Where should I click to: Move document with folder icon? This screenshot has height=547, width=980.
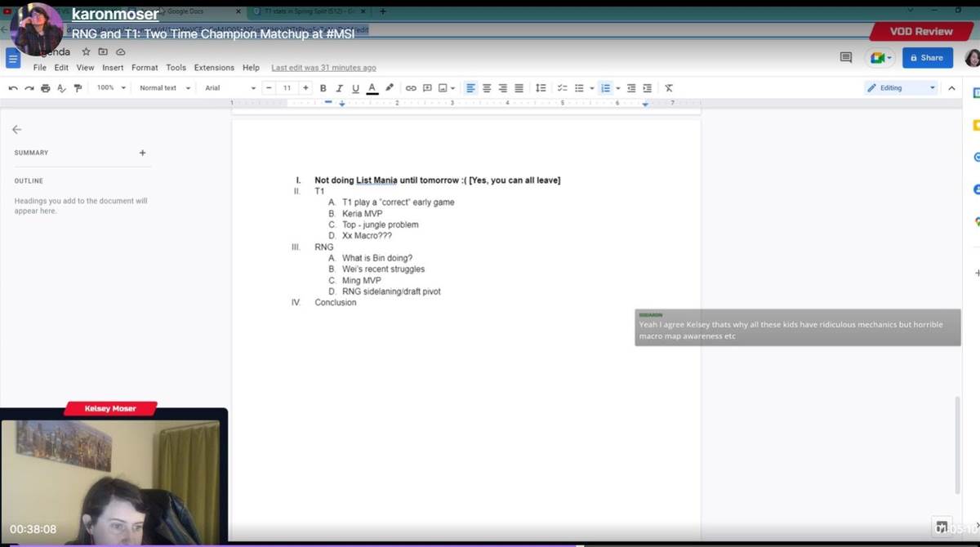(x=103, y=51)
